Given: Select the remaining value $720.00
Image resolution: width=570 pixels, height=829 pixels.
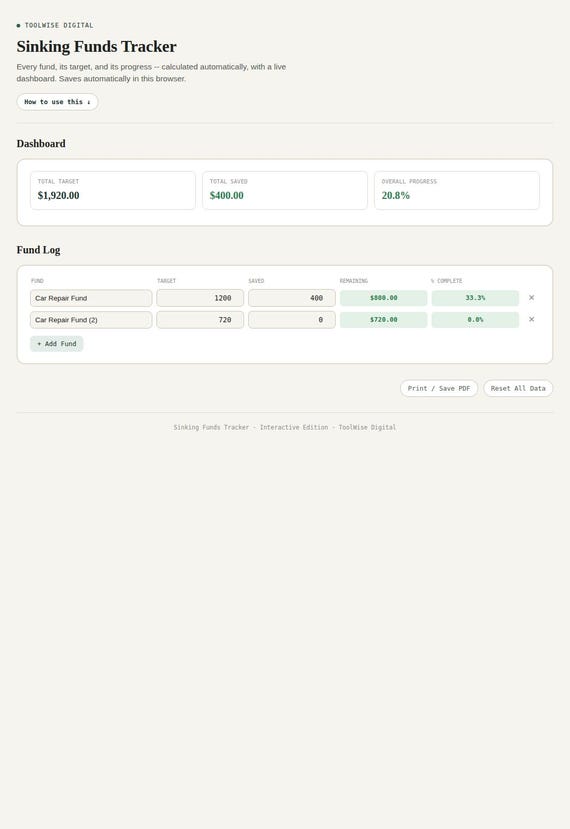Looking at the screenshot, I should [x=383, y=320].
